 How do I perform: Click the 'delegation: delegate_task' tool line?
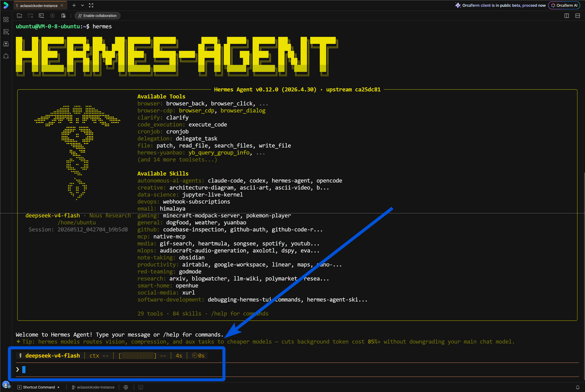tap(177, 138)
